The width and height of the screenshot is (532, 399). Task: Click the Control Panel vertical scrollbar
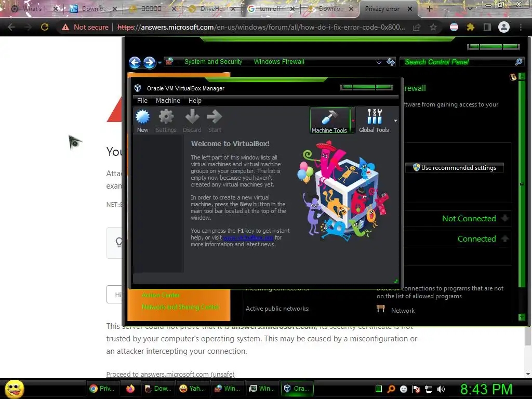coord(522,184)
